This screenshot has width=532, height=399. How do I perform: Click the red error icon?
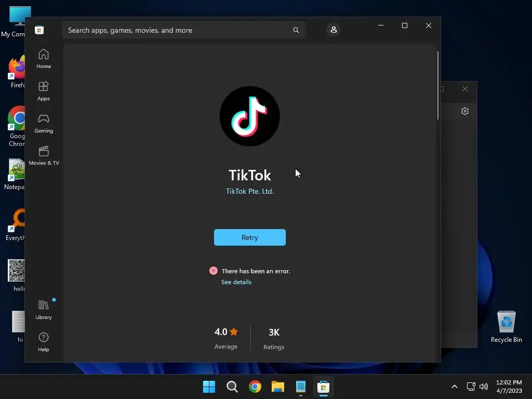click(214, 270)
